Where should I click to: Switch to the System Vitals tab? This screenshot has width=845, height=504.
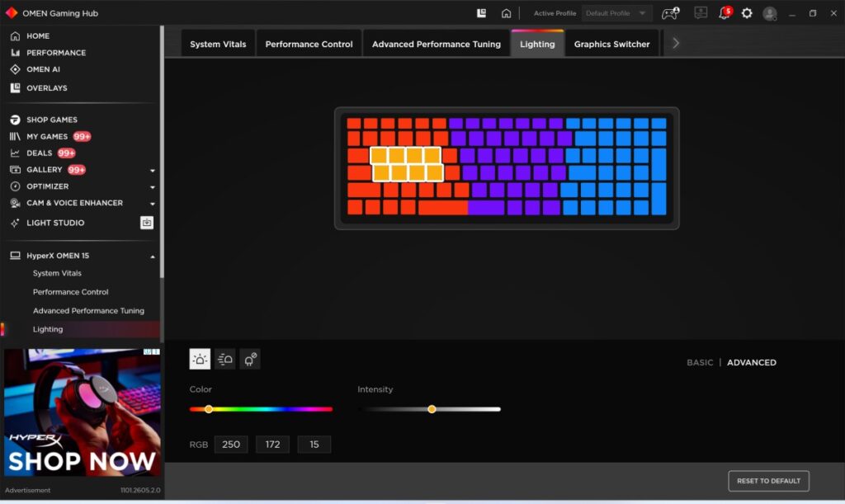218,45
